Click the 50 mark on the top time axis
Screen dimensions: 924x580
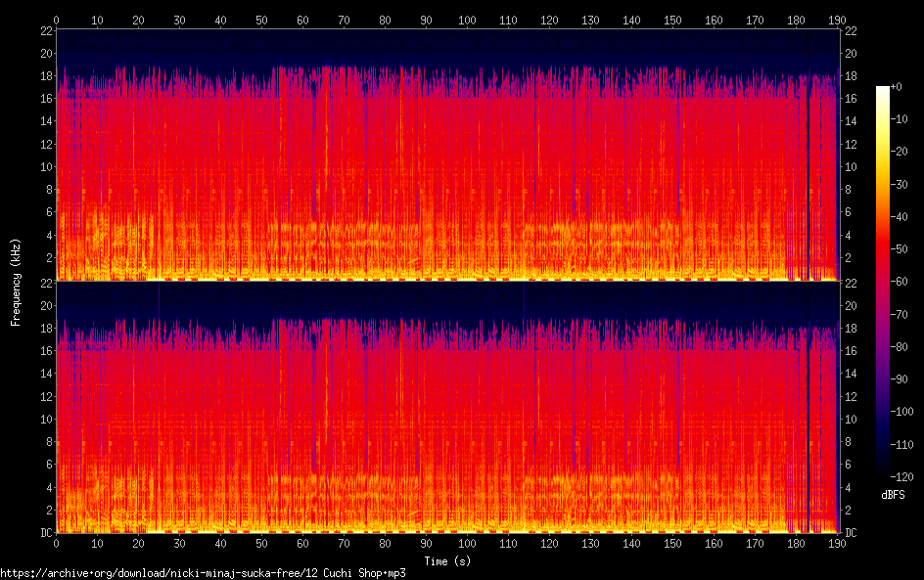coord(261,20)
